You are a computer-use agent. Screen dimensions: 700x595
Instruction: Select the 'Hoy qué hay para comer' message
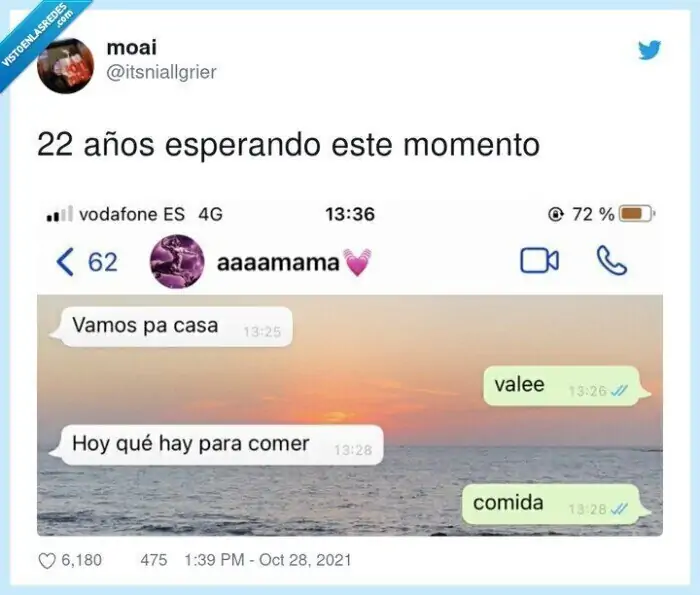pos(216,445)
